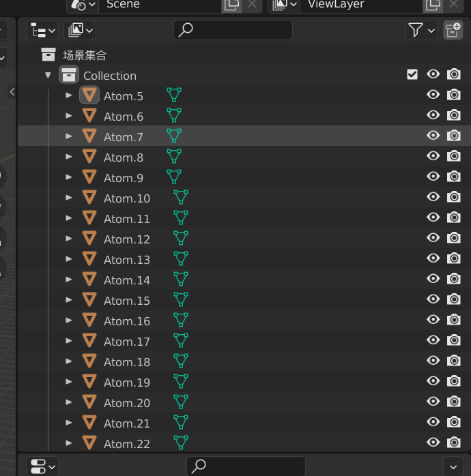Screen dimensions: 471x476
Task: Select the 场景集合 row
Action: (244, 55)
